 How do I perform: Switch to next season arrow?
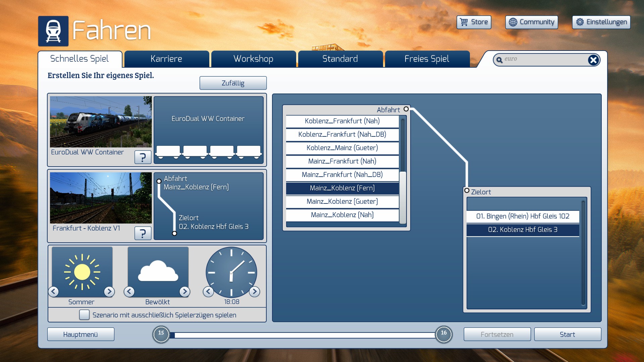[109, 292]
